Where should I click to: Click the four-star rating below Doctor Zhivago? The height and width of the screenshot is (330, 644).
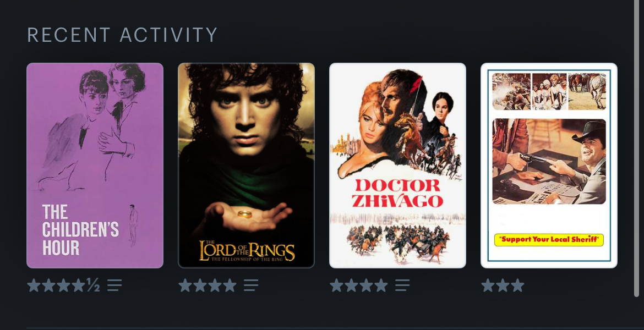[359, 285]
